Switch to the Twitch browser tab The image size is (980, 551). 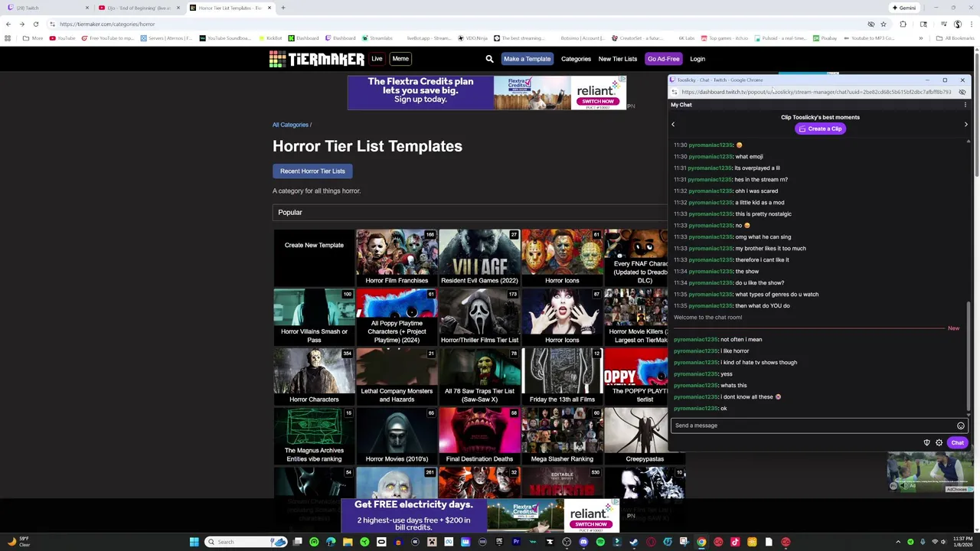(47, 8)
